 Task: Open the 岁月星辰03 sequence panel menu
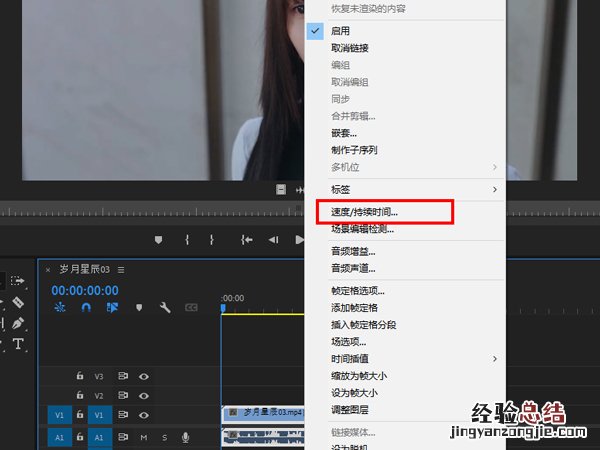click(x=121, y=270)
